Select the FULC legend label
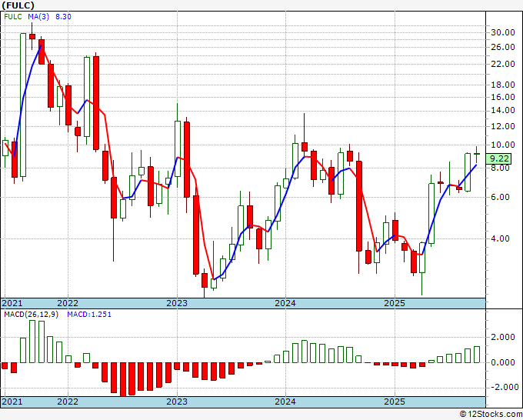The height and width of the screenshot is (420, 523). [x=13, y=17]
